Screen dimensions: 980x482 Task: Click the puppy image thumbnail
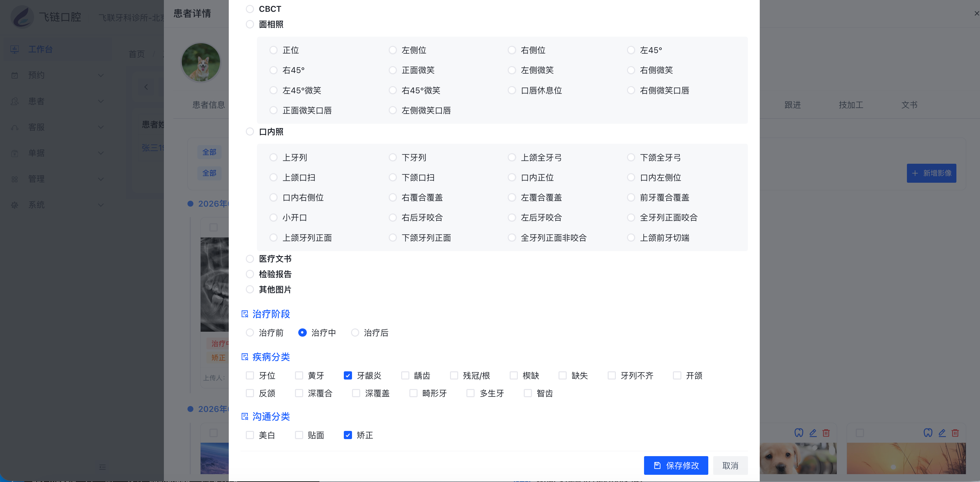(798, 458)
